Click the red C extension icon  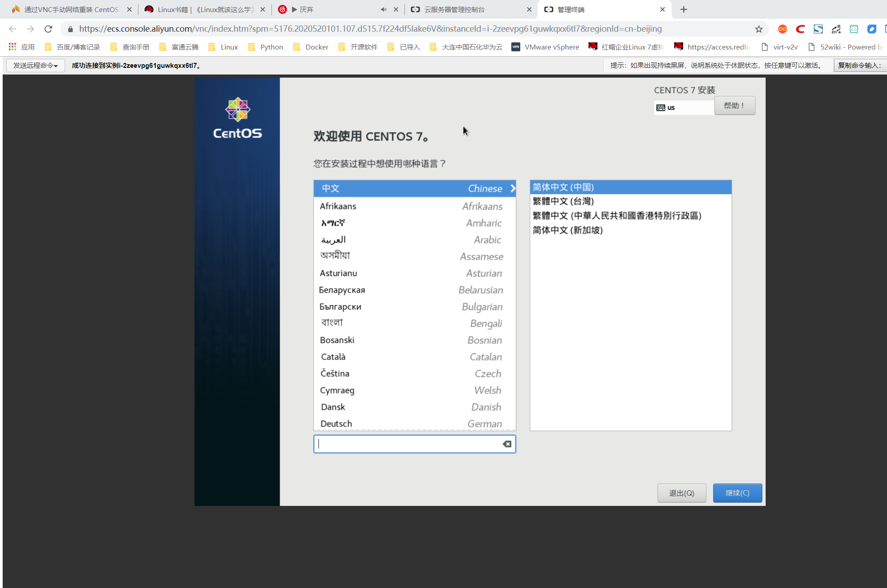pos(800,29)
